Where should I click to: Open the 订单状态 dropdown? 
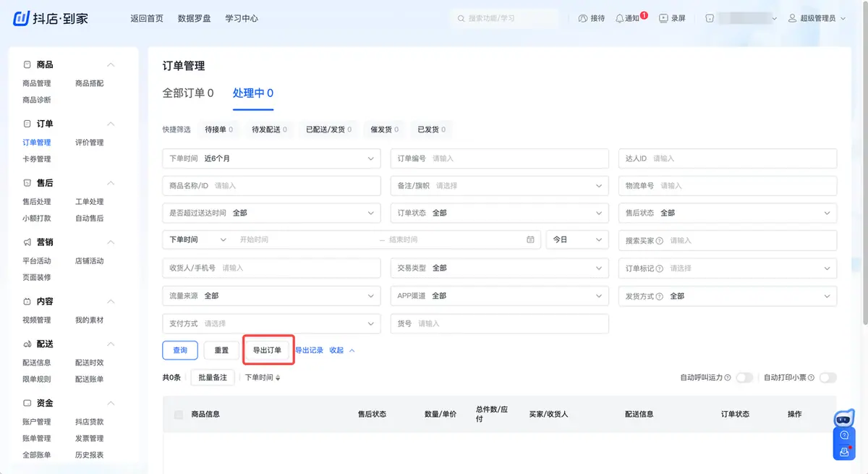tap(499, 213)
